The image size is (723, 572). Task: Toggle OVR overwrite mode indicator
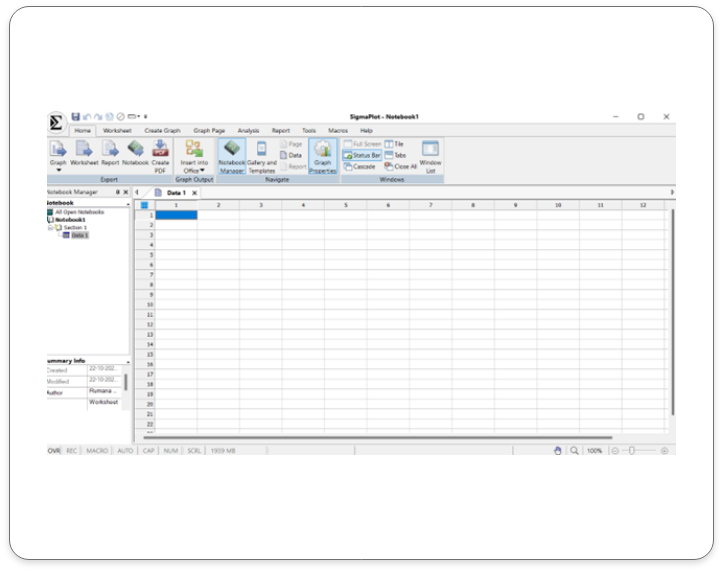click(x=54, y=451)
